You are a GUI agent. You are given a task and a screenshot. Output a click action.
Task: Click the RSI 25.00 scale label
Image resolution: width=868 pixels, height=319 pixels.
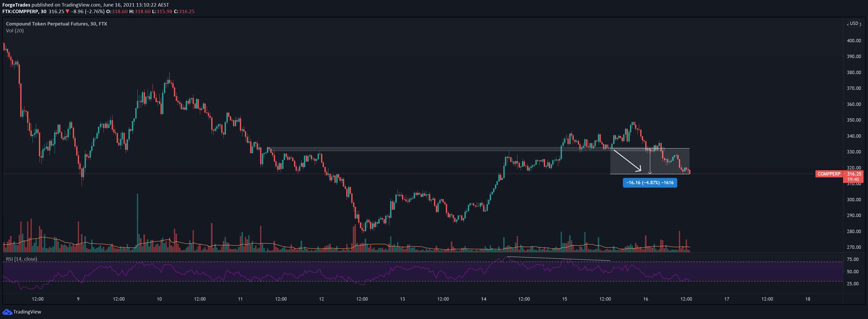click(853, 284)
